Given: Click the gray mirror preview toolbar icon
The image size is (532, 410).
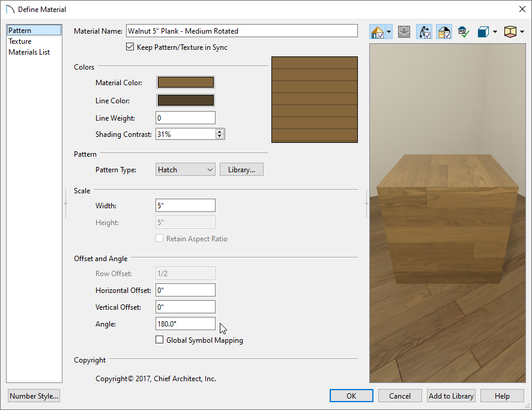Looking at the screenshot, I should point(404,31).
